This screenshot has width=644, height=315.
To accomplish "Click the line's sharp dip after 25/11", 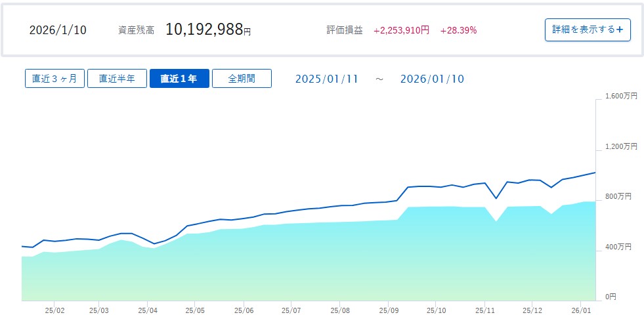I will click(496, 198).
